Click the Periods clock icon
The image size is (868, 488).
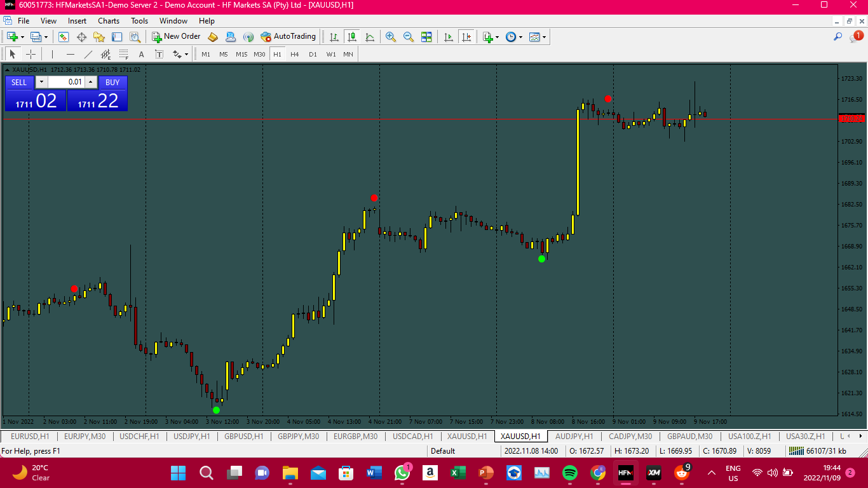pos(510,37)
